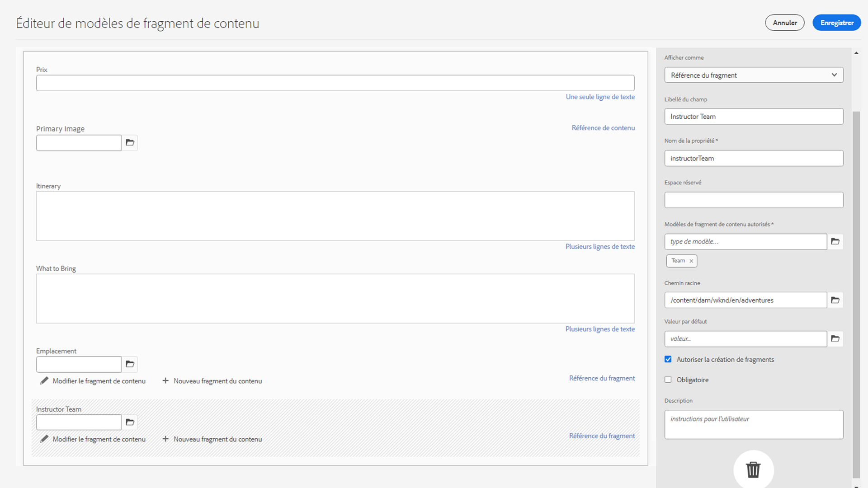The width and height of the screenshot is (868, 488).
Task: Click Enregistrer to save the model
Action: (836, 23)
